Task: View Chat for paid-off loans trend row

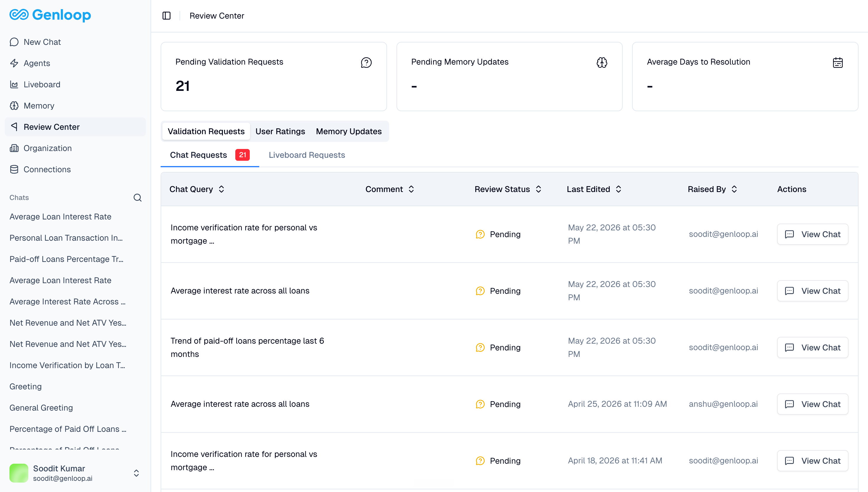Action: click(812, 347)
